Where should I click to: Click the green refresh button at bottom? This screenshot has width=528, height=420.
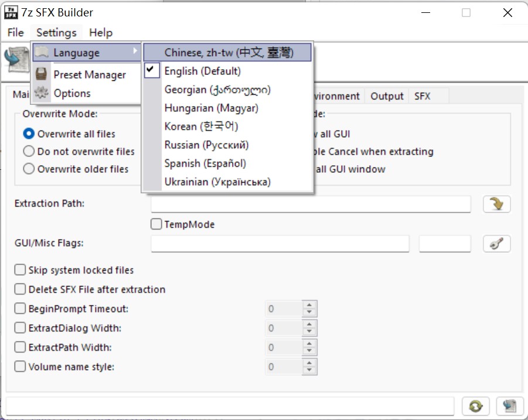click(475, 406)
